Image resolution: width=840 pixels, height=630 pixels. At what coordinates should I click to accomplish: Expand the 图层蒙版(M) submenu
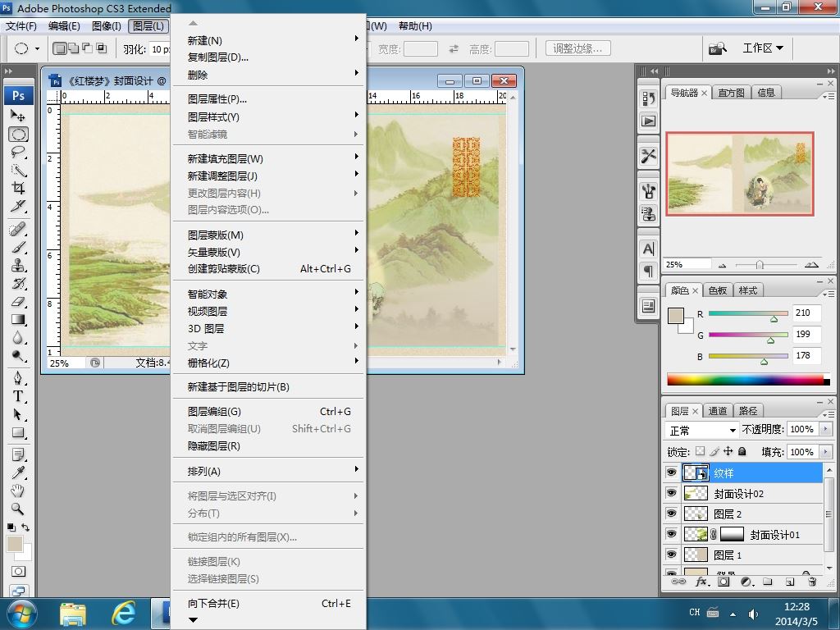[269, 235]
